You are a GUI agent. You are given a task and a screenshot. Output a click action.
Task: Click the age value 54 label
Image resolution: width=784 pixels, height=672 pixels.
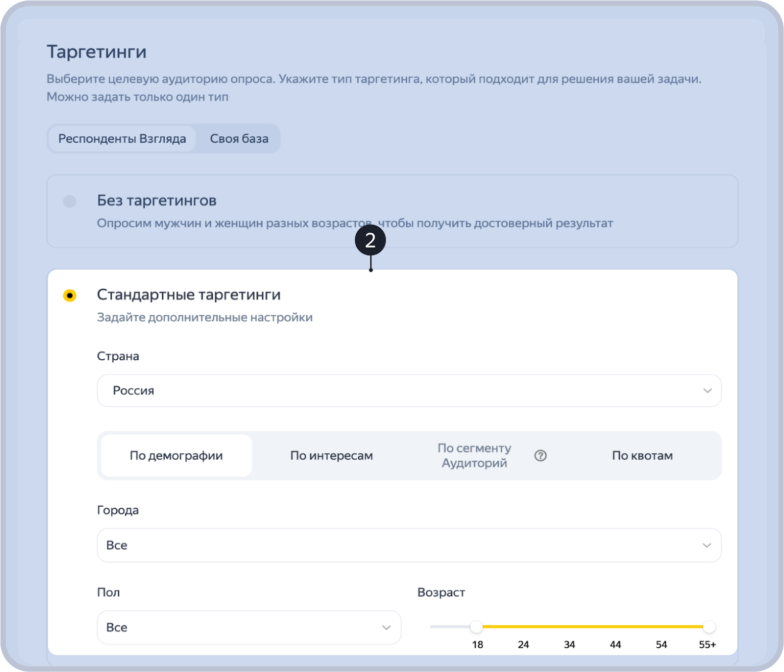point(661,645)
